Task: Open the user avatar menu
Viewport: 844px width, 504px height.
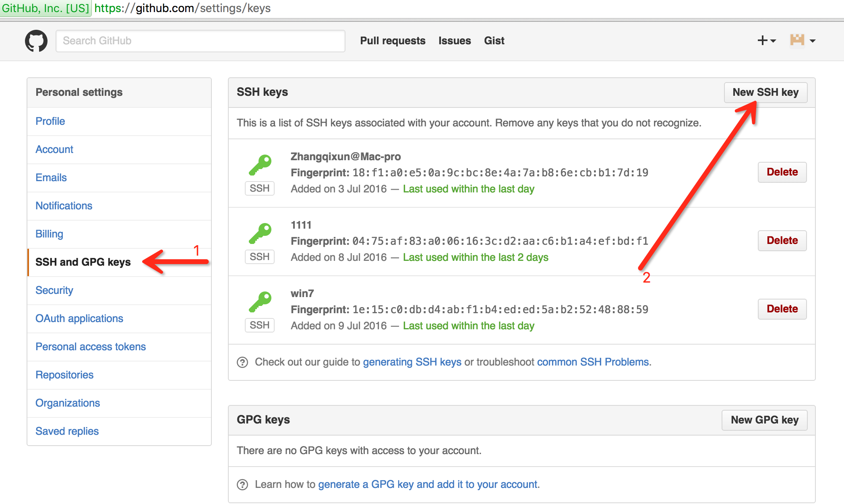Action: pos(803,40)
